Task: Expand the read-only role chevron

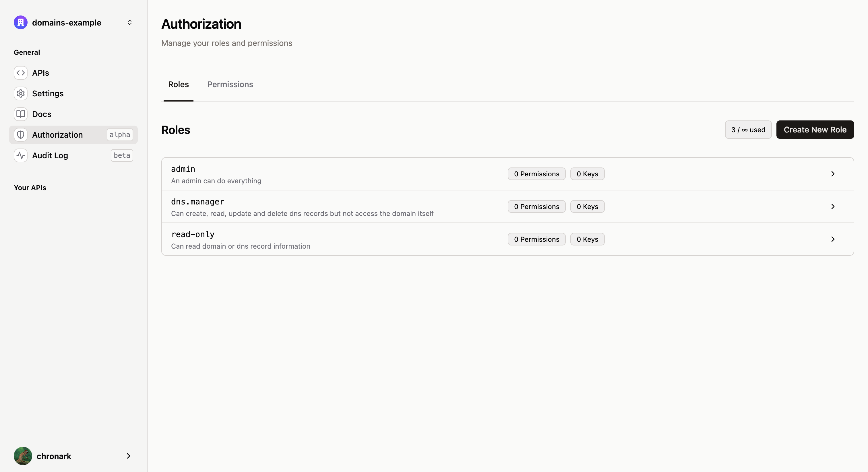Action: (833, 239)
